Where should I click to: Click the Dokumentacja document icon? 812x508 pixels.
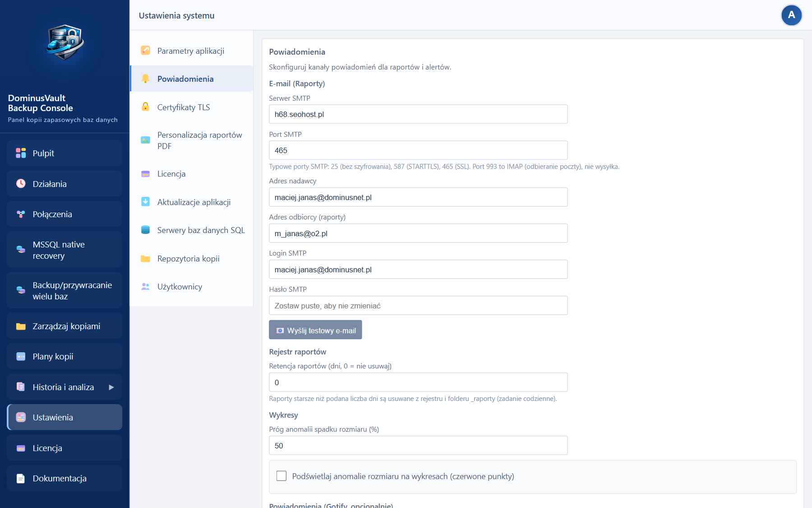(x=21, y=478)
